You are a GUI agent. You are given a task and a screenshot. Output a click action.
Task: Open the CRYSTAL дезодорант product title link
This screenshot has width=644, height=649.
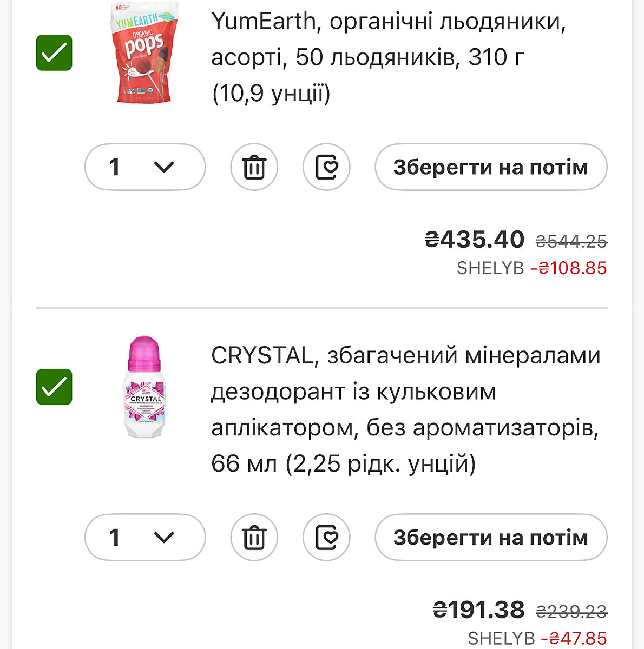[x=405, y=409]
